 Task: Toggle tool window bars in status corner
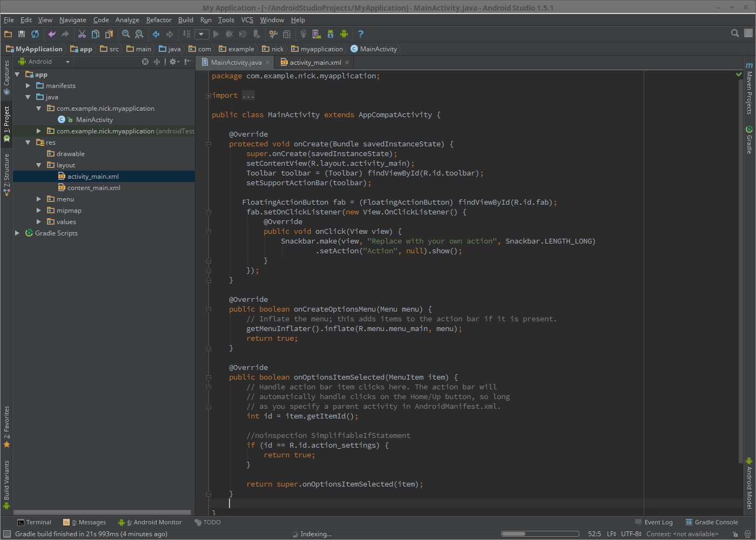(7, 534)
